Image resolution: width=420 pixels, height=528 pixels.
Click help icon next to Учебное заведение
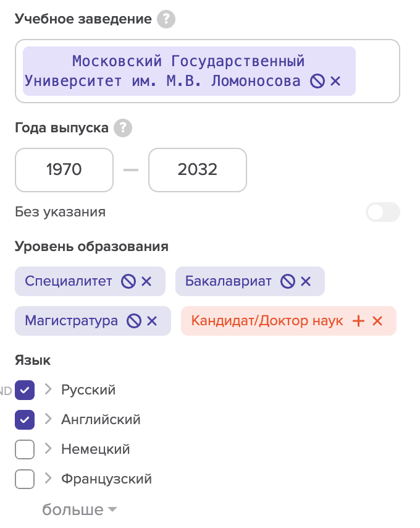coord(166,19)
